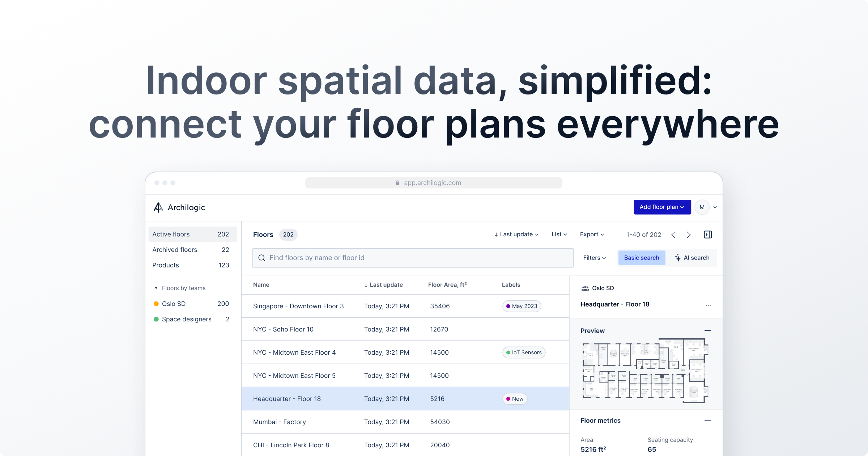Open the three-dot menu for Headquarter - Floor 18
The image size is (868, 456).
(708, 305)
